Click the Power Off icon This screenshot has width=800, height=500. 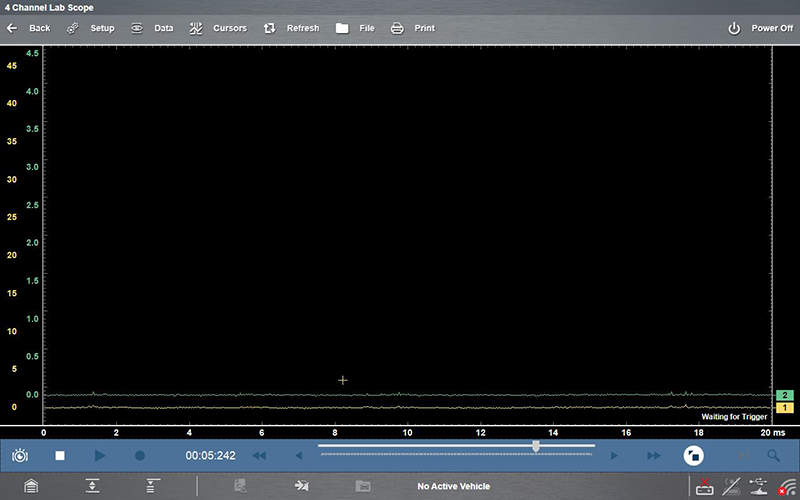point(734,29)
